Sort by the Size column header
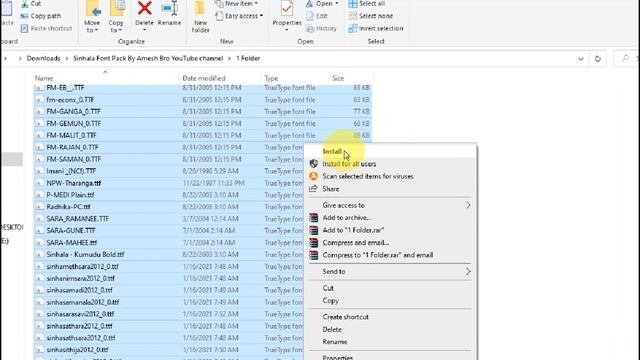The height and width of the screenshot is (360, 640). coord(338,78)
